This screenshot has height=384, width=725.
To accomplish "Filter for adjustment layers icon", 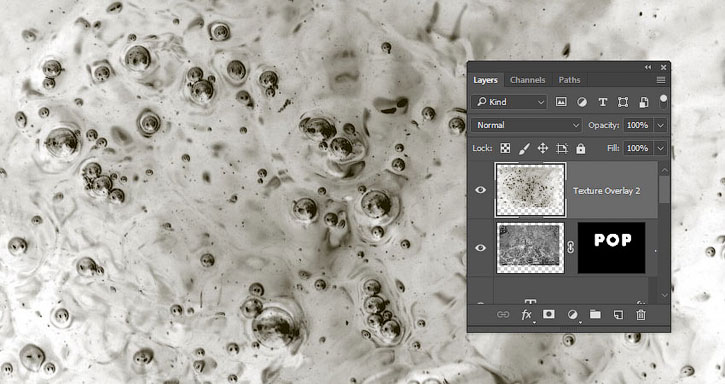I will (x=582, y=102).
